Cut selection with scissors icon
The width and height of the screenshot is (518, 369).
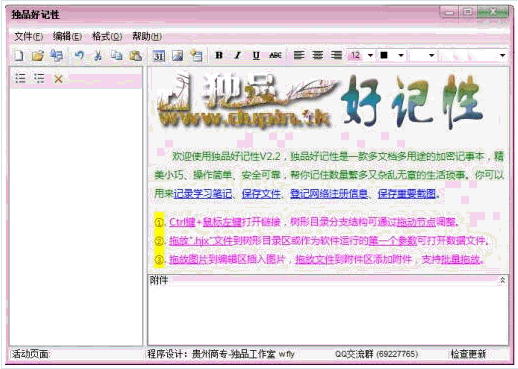98,55
